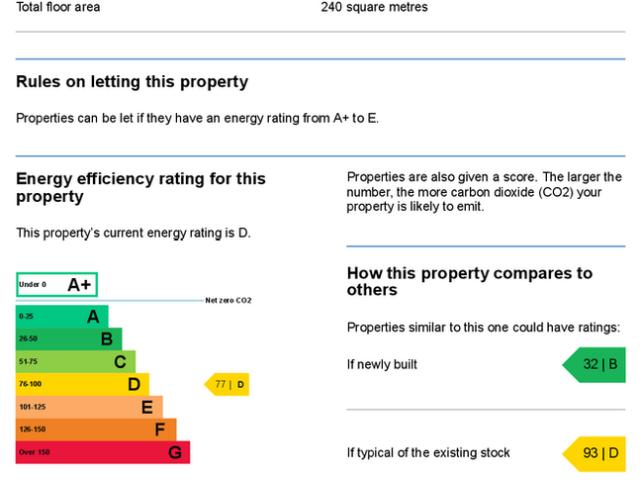Screen dimensions: 640x480
Task: Click 'If typical of the existing stock' text
Action: tap(428, 453)
